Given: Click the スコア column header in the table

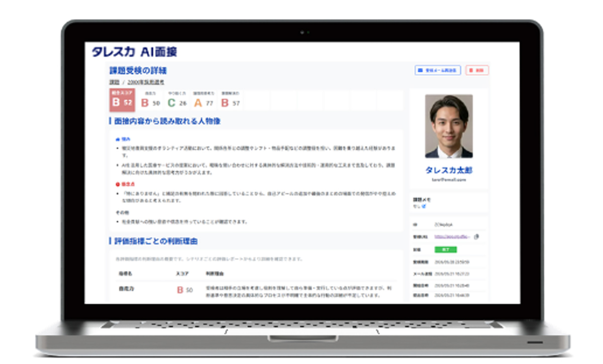Looking at the screenshot, I should [182, 274].
